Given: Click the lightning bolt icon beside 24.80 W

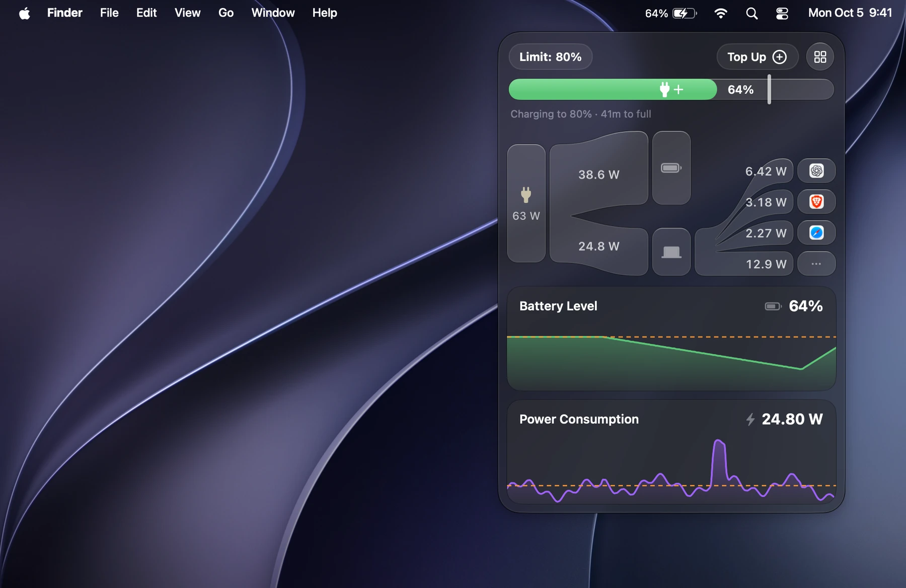Looking at the screenshot, I should click(x=750, y=419).
